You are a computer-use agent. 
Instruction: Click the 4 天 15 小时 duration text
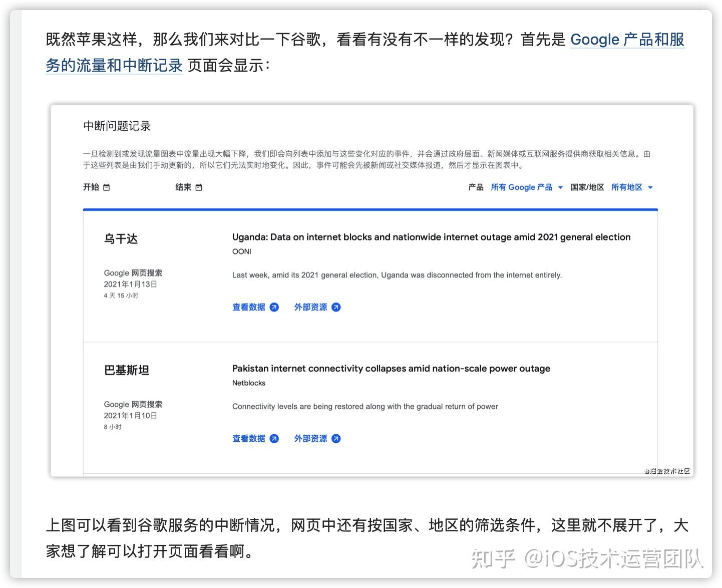121,296
